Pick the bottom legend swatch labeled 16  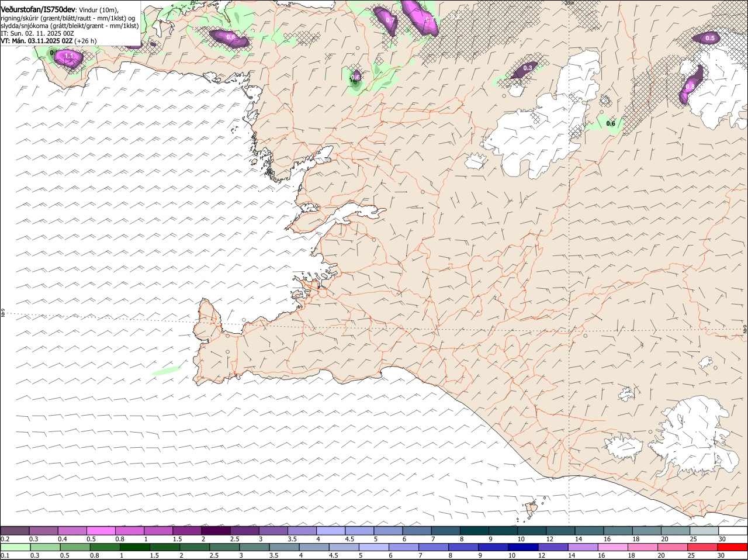click(x=612, y=547)
